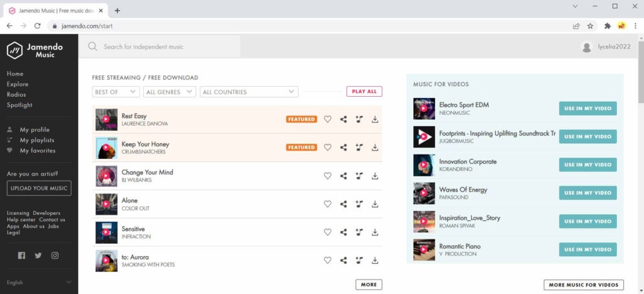Viewport: 644px width, 294px height.
Task: Download Change Your Mind
Action: point(375,176)
